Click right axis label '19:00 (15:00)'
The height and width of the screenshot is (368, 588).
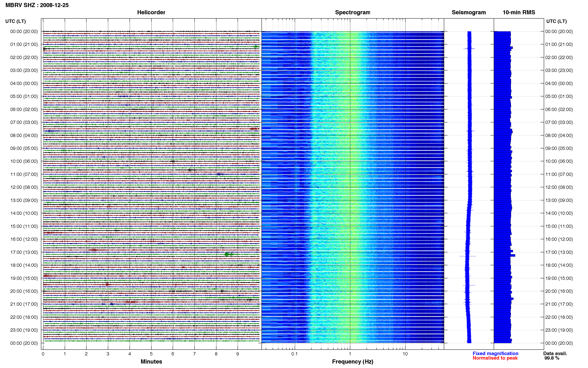point(559,278)
